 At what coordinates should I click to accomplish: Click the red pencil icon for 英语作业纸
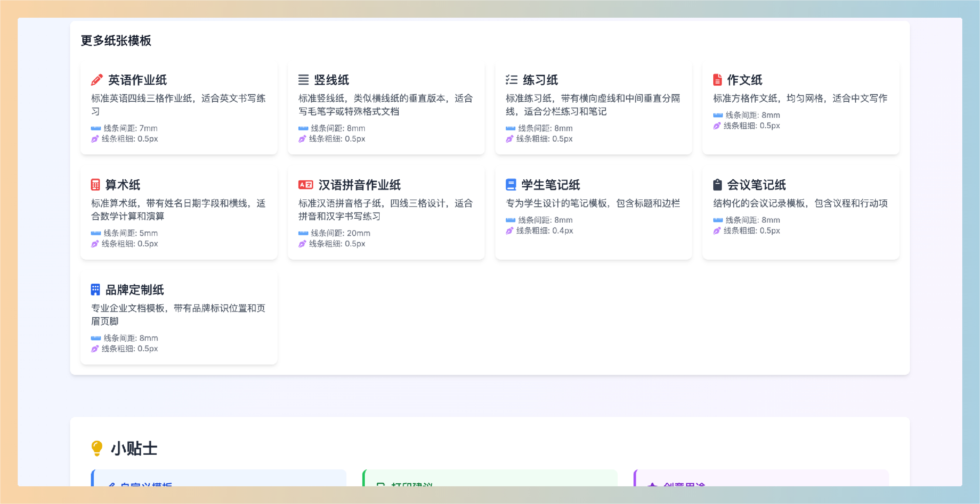pyautogui.click(x=97, y=80)
